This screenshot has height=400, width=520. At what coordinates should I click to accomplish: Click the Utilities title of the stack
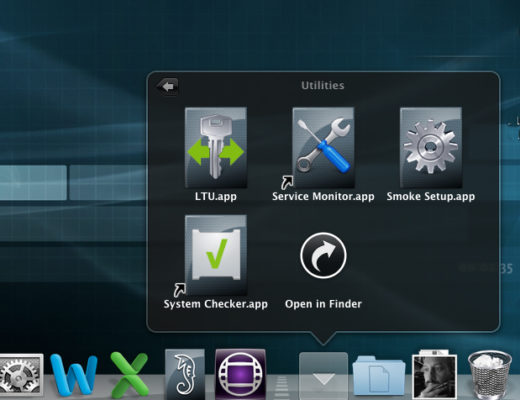pos(323,86)
